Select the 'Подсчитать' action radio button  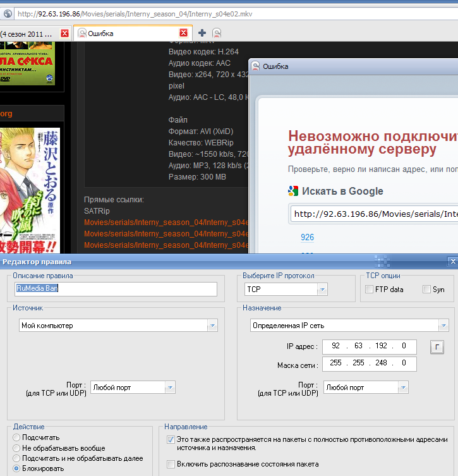pos(16,437)
